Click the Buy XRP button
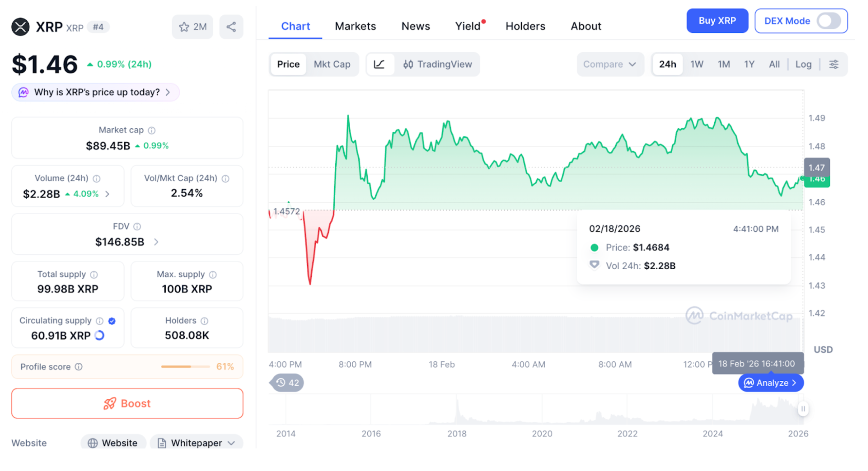The width and height of the screenshot is (868, 471). click(717, 21)
